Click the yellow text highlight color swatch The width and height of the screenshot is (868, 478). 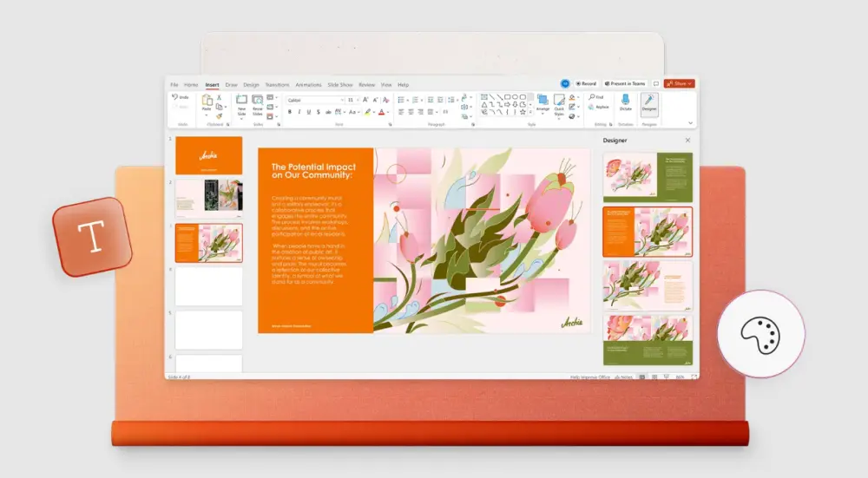click(367, 112)
